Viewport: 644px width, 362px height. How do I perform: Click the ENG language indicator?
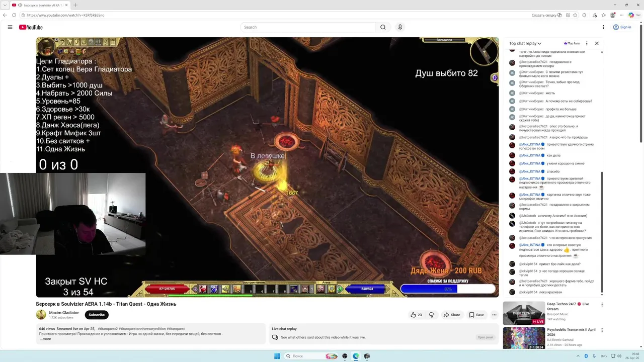pyautogui.click(x=603, y=356)
